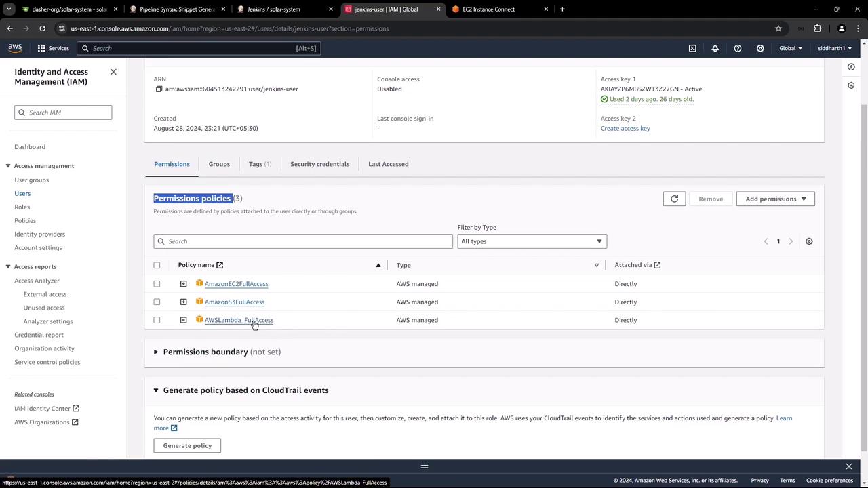Image resolution: width=868 pixels, height=488 pixels.
Task: Collapse the Access management nav section
Action: pyautogui.click(x=8, y=166)
